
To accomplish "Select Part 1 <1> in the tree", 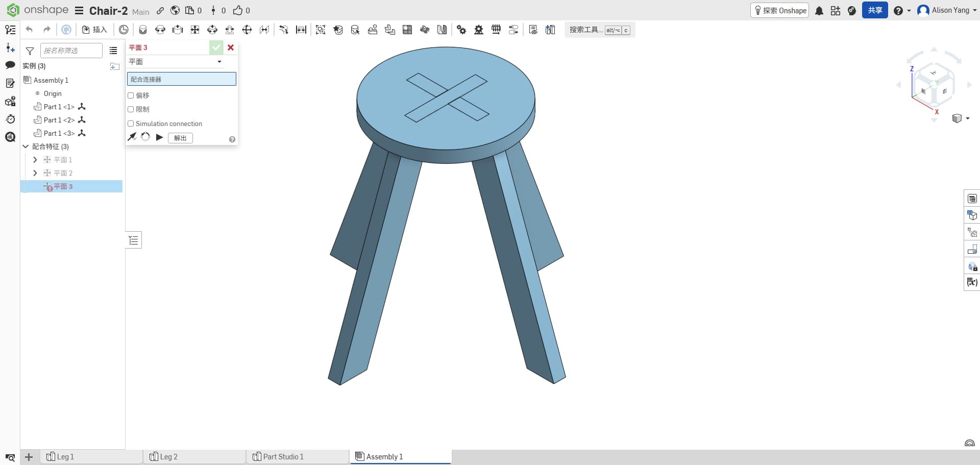I will (59, 107).
